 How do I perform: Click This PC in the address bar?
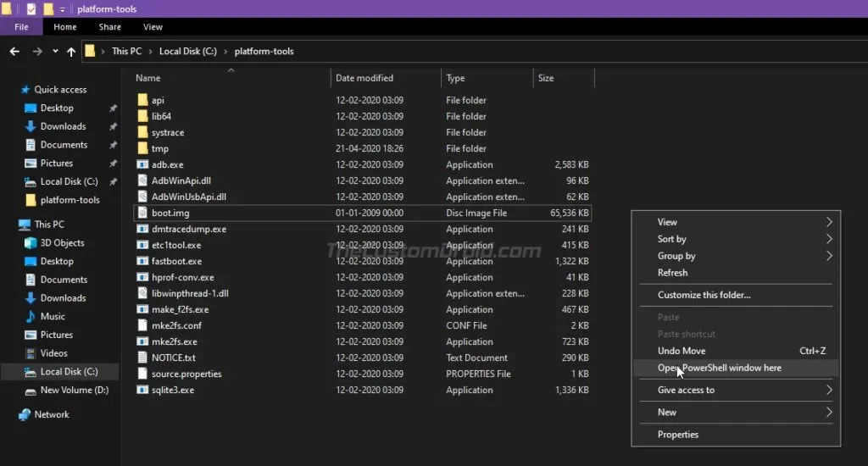tap(127, 52)
